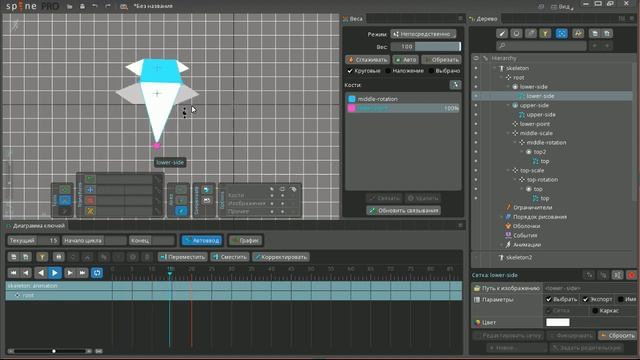640x360 pixels.
Task: Collapse the upper-side slot node
Action: pyautogui.click(x=509, y=105)
